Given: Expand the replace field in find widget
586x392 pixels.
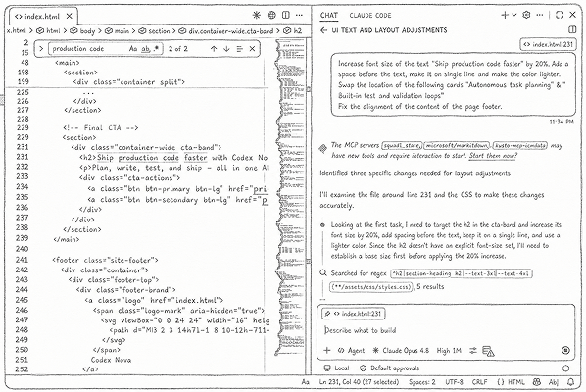Looking at the screenshot, I should 41,49.
